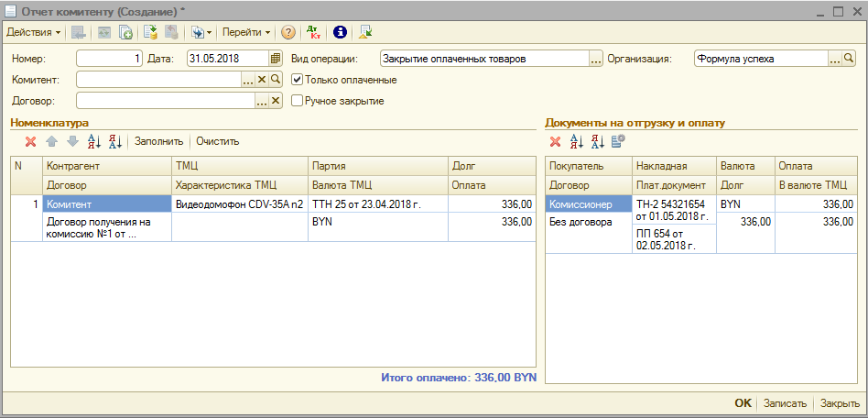
Task: Open the Действия menu
Action: pos(33,32)
